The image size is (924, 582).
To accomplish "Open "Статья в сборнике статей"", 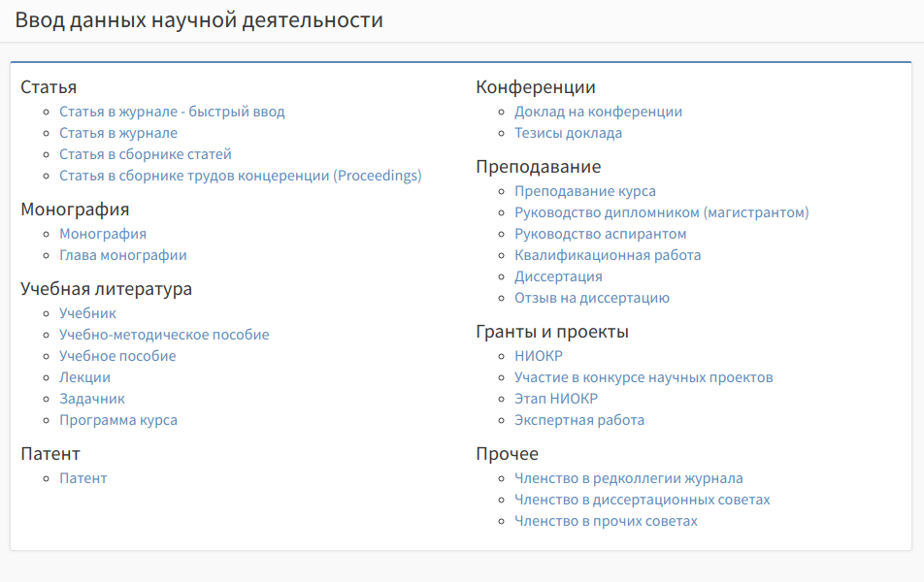I will [145, 153].
